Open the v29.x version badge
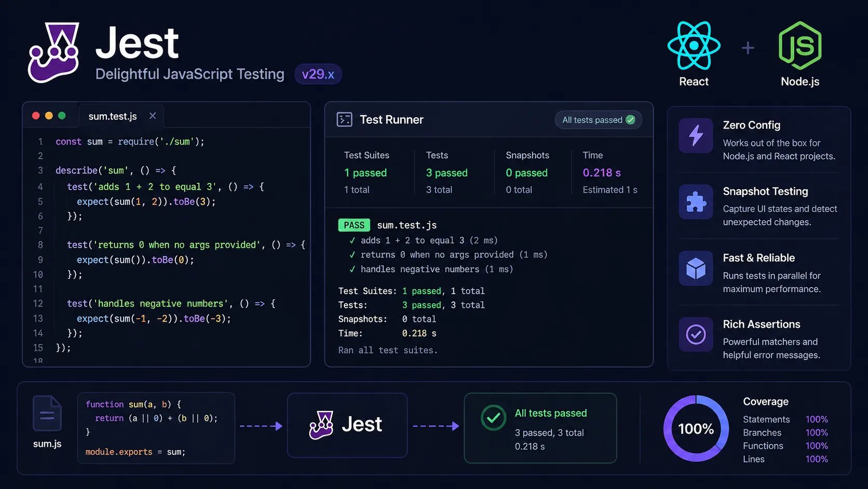 (318, 74)
